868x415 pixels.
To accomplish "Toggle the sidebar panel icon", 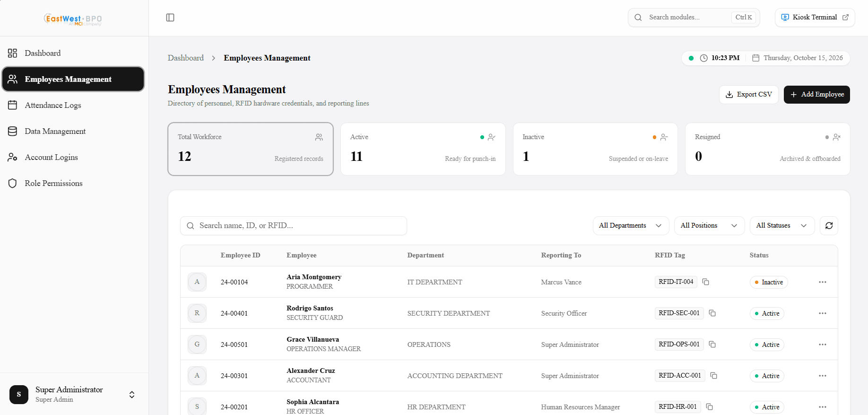I will click(170, 18).
